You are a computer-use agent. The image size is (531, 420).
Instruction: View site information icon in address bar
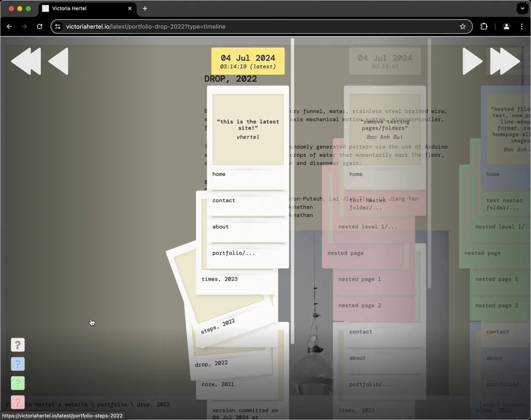(x=58, y=27)
